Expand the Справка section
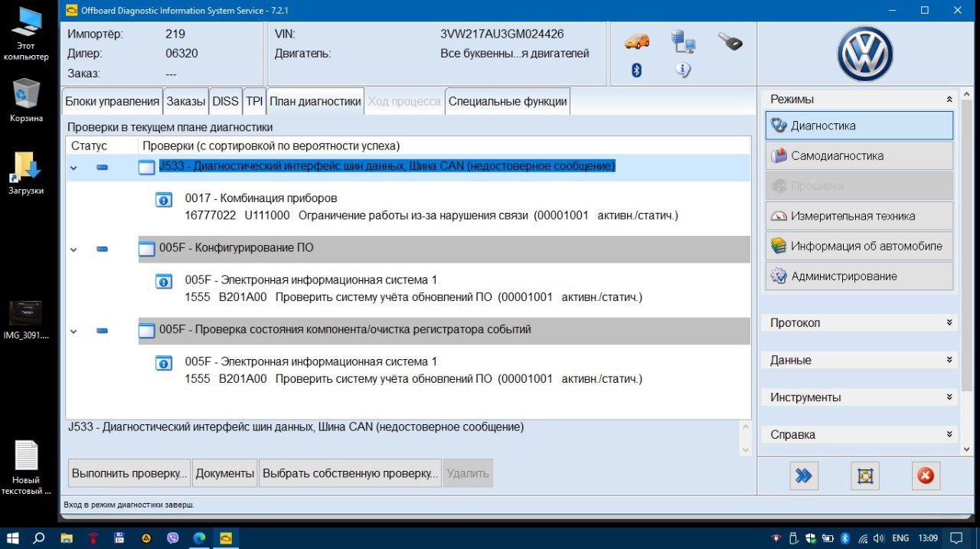This screenshot has width=980, height=549. pyautogui.click(x=949, y=434)
